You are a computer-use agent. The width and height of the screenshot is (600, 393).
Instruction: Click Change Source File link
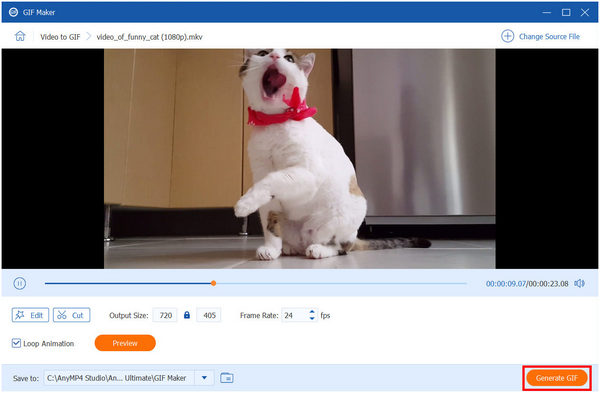pyautogui.click(x=549, y=37)
